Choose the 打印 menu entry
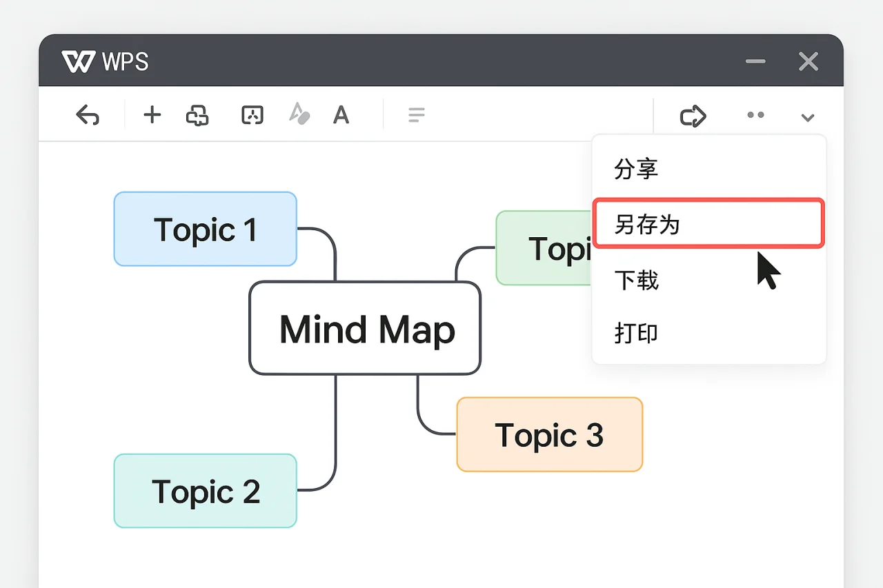This screenshot has width=883, height=588. pyautogui.click(x=636, y=333)
